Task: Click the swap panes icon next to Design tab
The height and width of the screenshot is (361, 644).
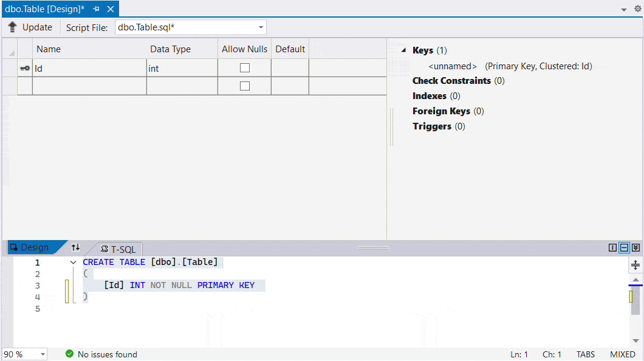Action: click(75, 247)
